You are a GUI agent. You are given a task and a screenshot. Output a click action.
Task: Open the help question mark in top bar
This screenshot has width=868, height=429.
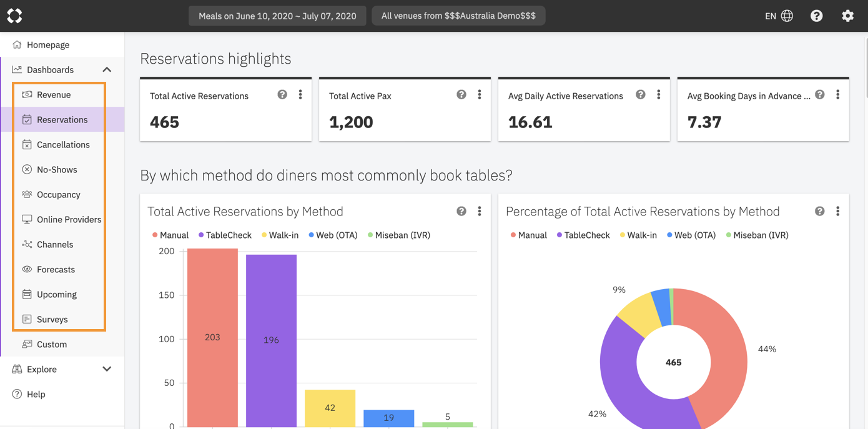click(x=816, y=16)
